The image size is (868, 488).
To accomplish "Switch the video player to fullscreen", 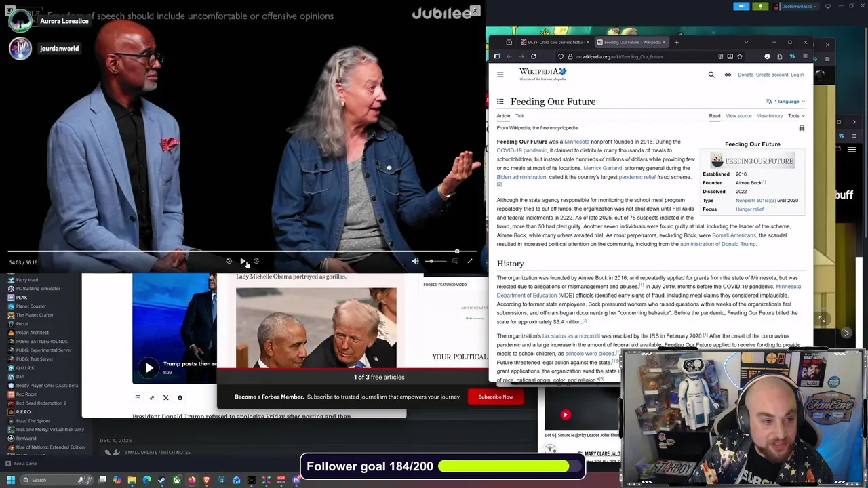I will coord(470,261).
